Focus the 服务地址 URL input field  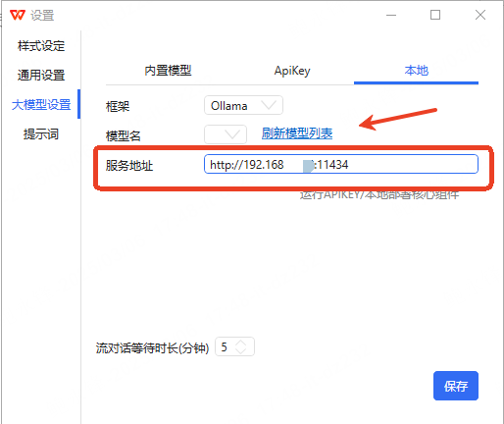341,164
